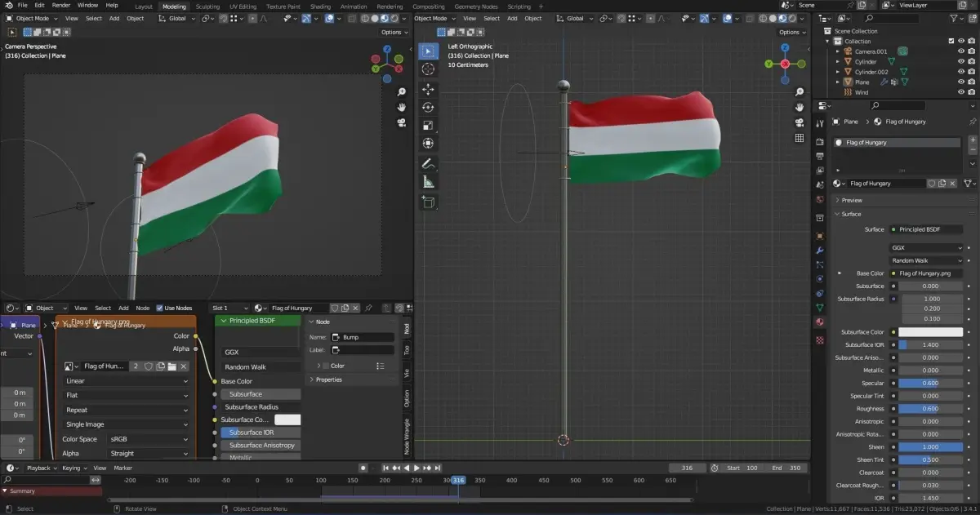Screen dimensions: 980x515
Task: Click Subsurface Color white swatch in properties
Action: [x=930, y=332]
